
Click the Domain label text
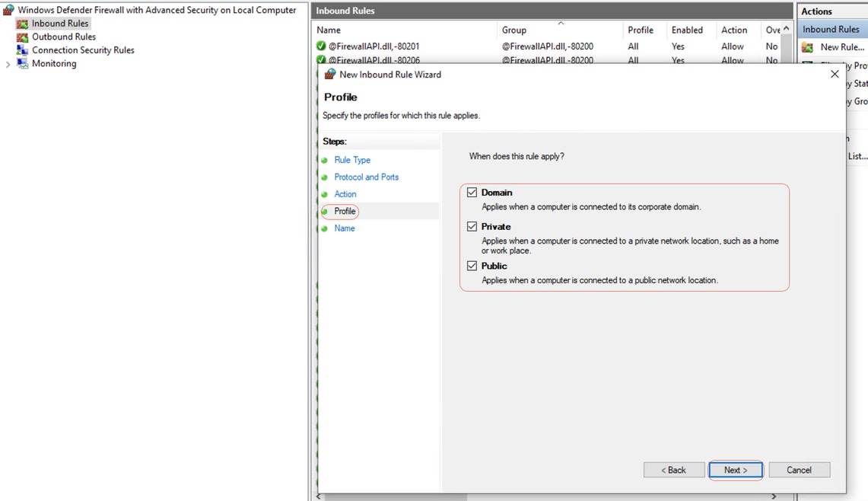coord(497,193)
